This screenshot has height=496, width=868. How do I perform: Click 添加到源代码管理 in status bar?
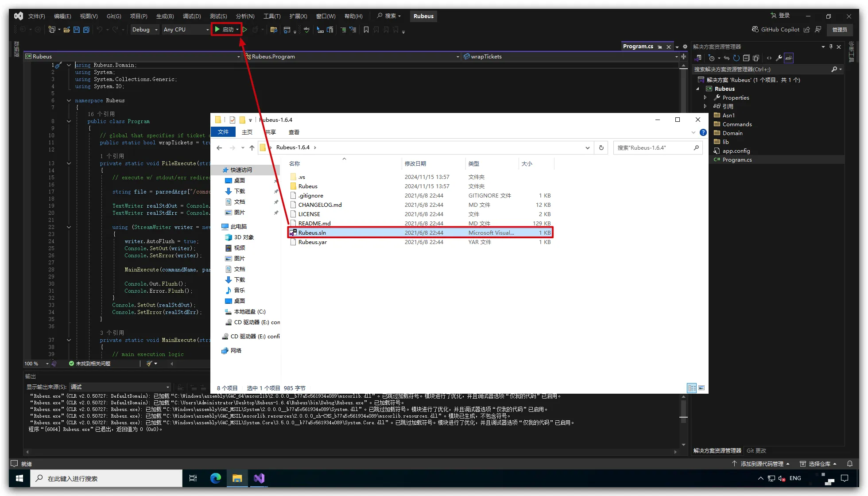coord(761,464)
